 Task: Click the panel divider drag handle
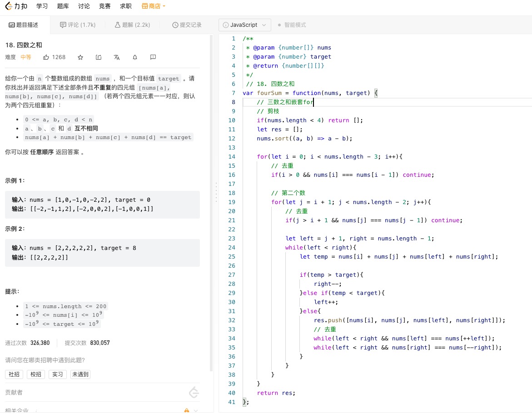(216, 192)
